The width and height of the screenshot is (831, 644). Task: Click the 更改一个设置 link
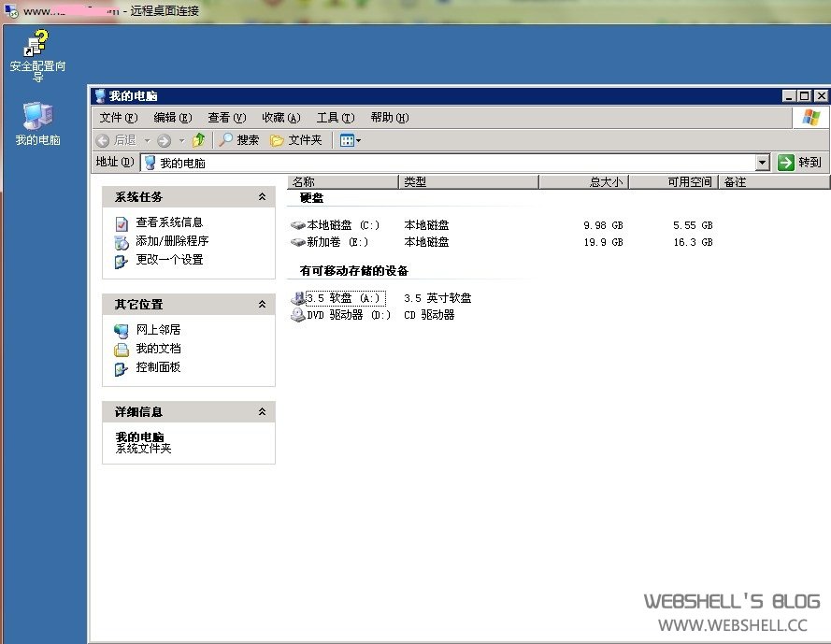point(169,260)
